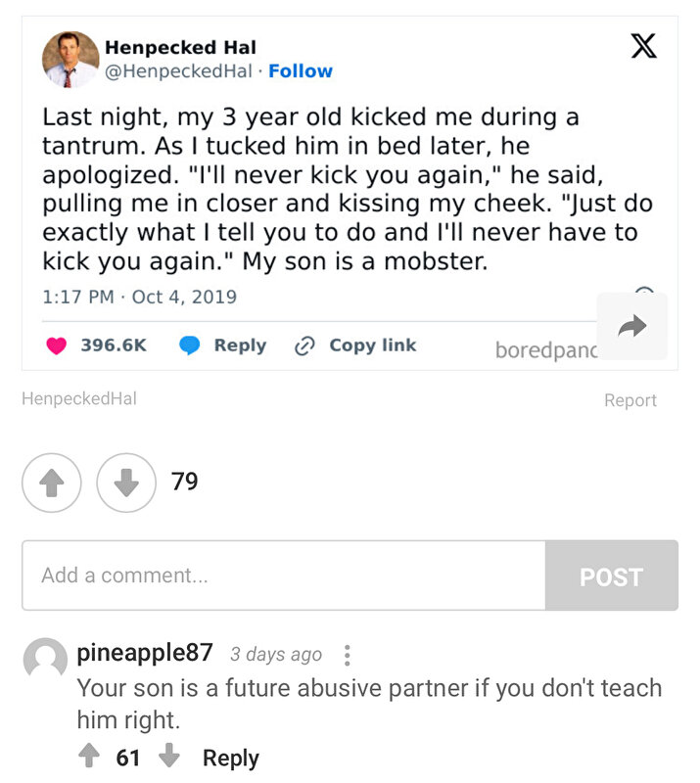Open the three-dot menu for pineapple87's comment
Image resolution: width=700 pixels, height=783 pixels.
348,655
